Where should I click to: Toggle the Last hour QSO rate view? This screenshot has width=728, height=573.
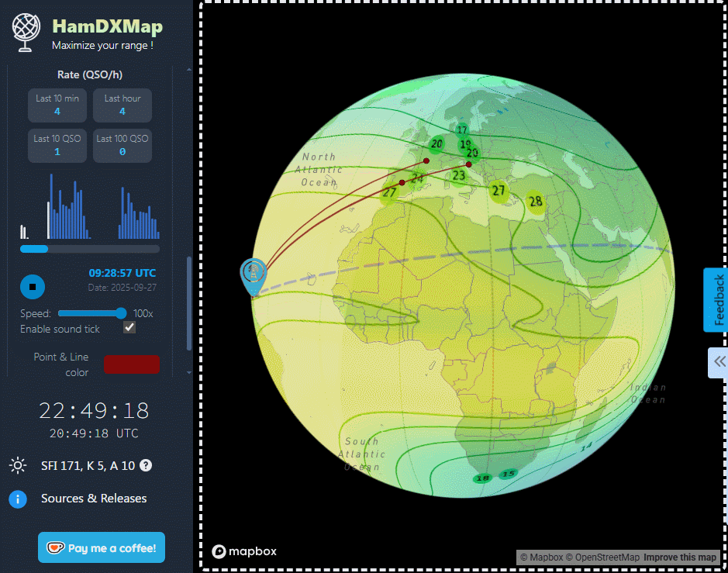pyautogui.click(x=122, y=105)
